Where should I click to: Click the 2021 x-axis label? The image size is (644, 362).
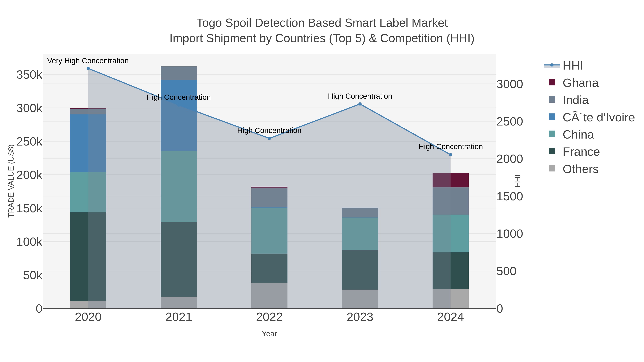click(179, 317)
